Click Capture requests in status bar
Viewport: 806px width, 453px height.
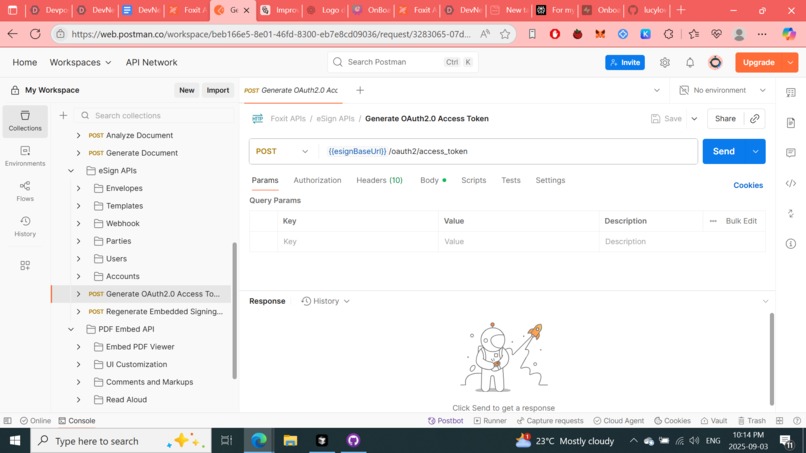(x=550, y=420)
